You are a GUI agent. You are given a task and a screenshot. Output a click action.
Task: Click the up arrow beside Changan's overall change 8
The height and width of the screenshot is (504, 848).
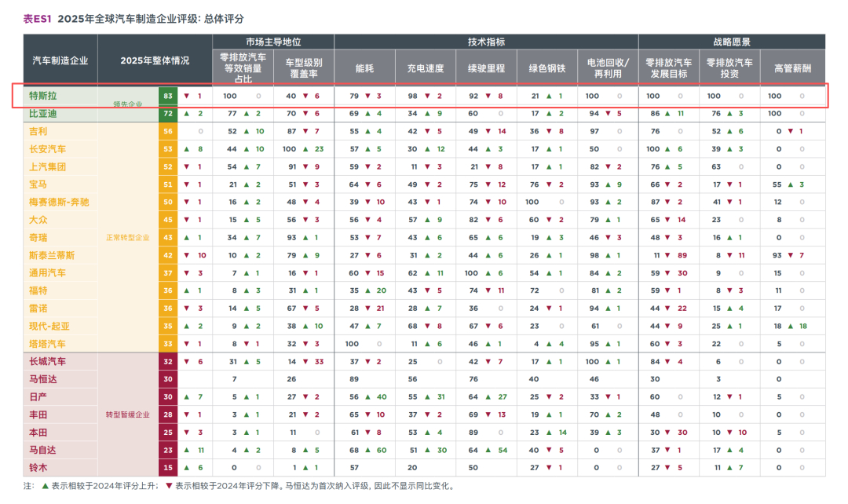click(x=187, y=149)
